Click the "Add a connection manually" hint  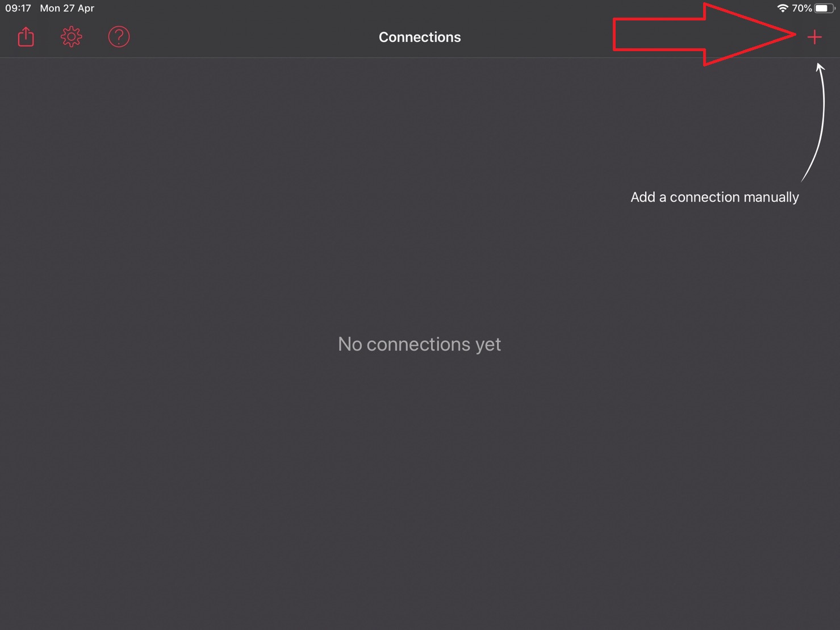click(714, 197)
